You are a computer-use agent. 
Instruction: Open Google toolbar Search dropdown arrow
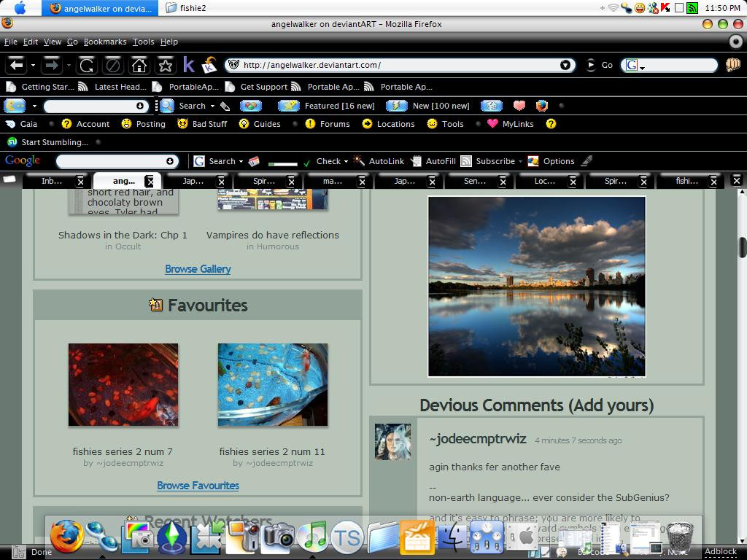[241, 161]
